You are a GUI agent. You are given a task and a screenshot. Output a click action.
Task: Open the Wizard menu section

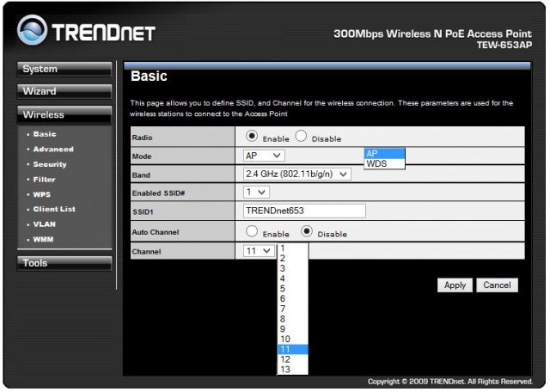(x=64, y=91)
